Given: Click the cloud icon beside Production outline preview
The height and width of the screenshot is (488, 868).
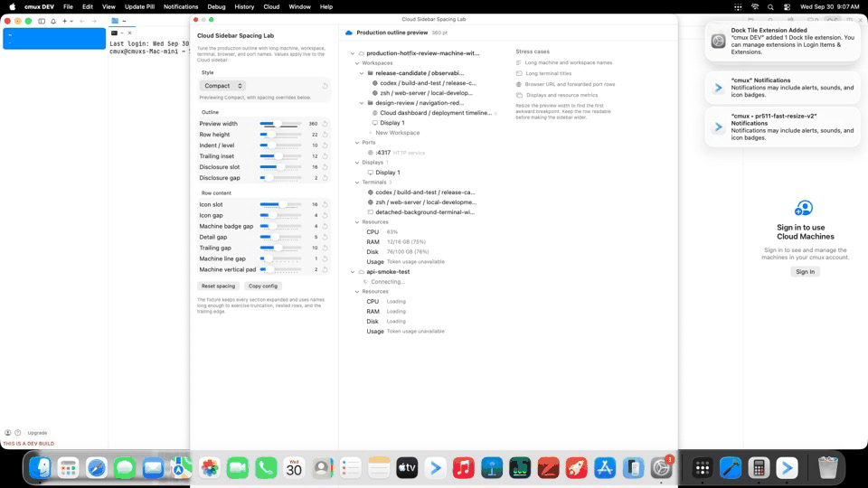Looking at the screenshot, I should 349,33.
